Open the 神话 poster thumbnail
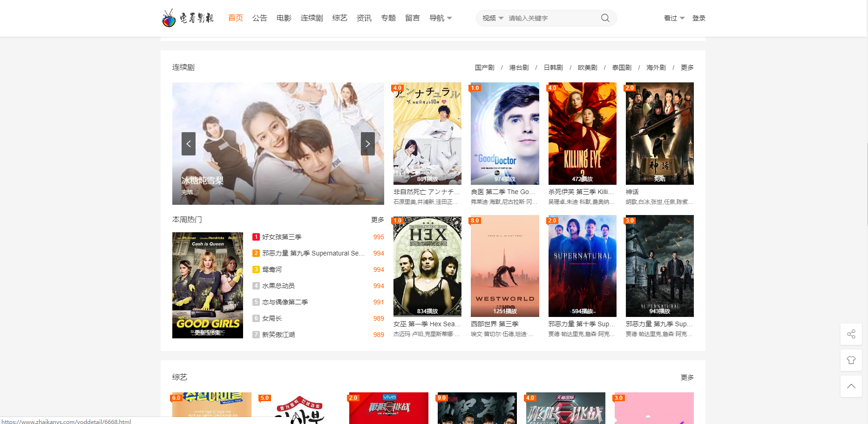This screenshot has height=424, width=868. click(x=660, y=134)
